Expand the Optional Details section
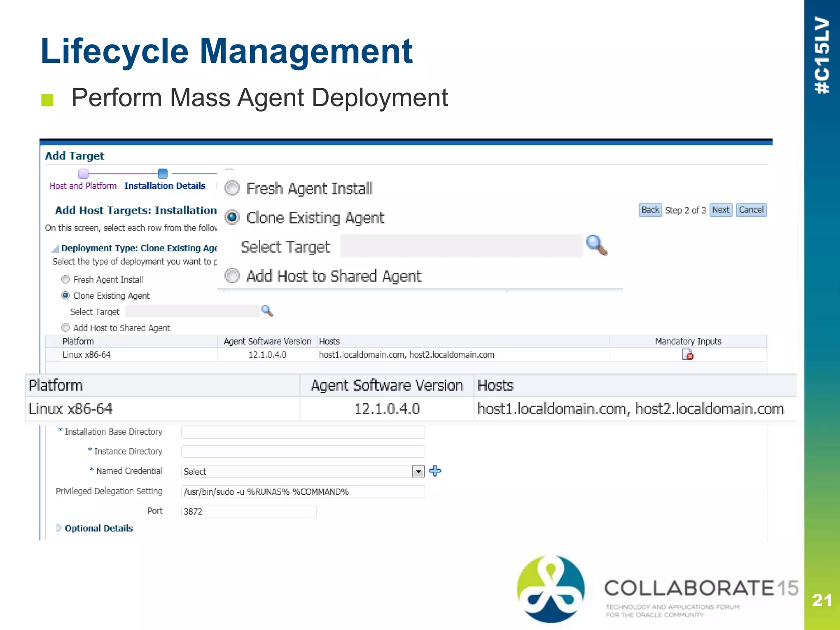 (59, 528)
